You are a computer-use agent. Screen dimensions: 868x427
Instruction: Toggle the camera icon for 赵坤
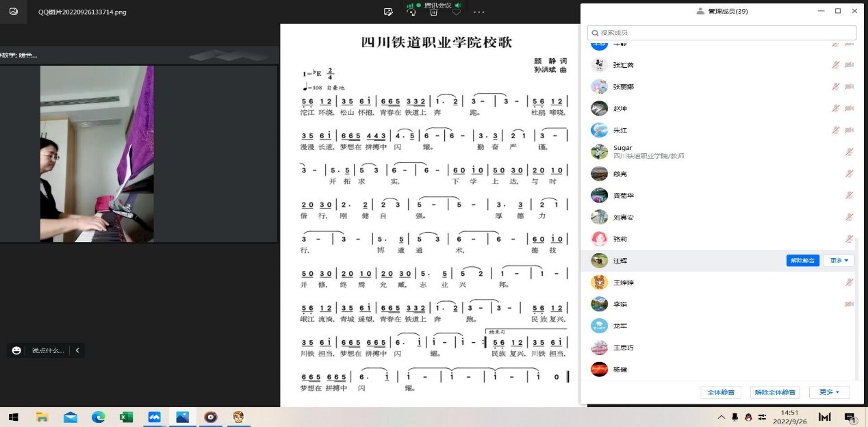click(x=849, y=109)
